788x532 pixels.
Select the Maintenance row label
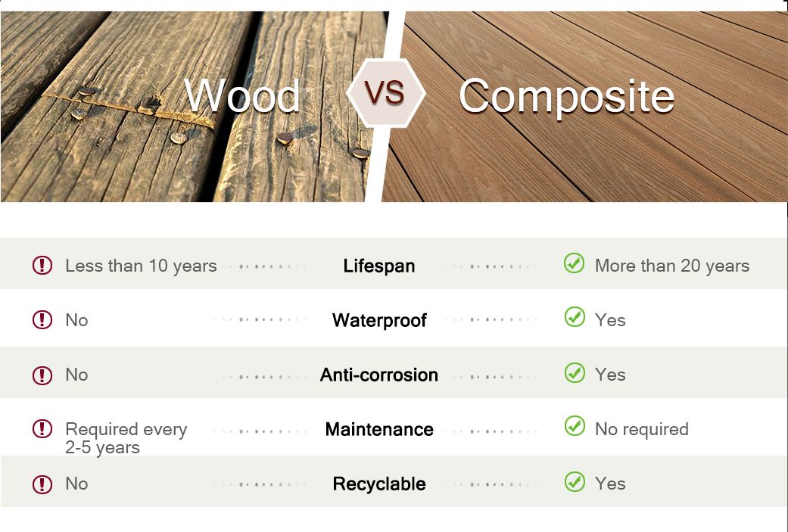click(x=378, y=430)
